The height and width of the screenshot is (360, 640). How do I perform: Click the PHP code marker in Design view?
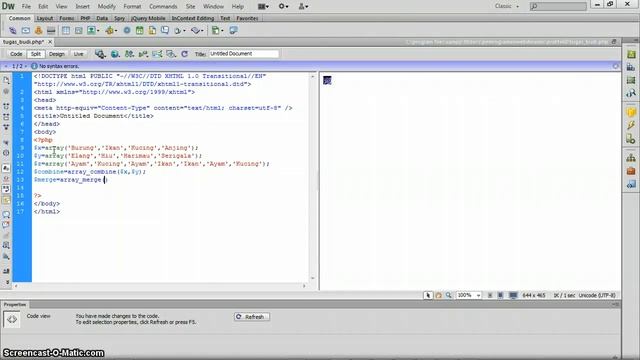(327, 80)
